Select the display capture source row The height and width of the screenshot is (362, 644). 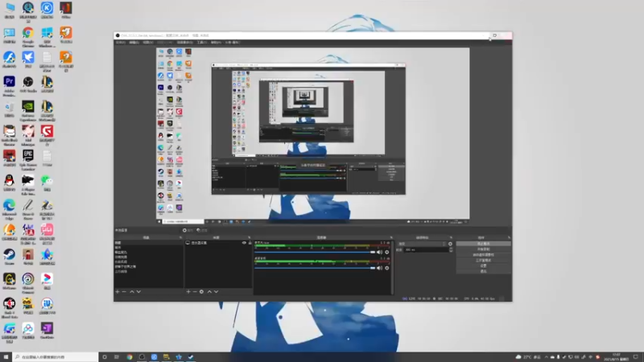tap(218, 243)
